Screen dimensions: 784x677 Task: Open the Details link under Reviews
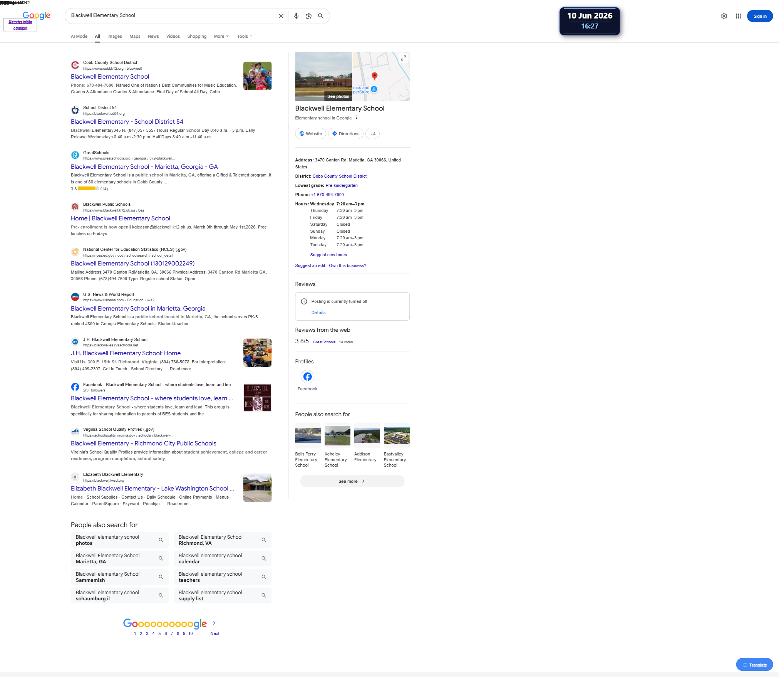(x=318, y=312)
